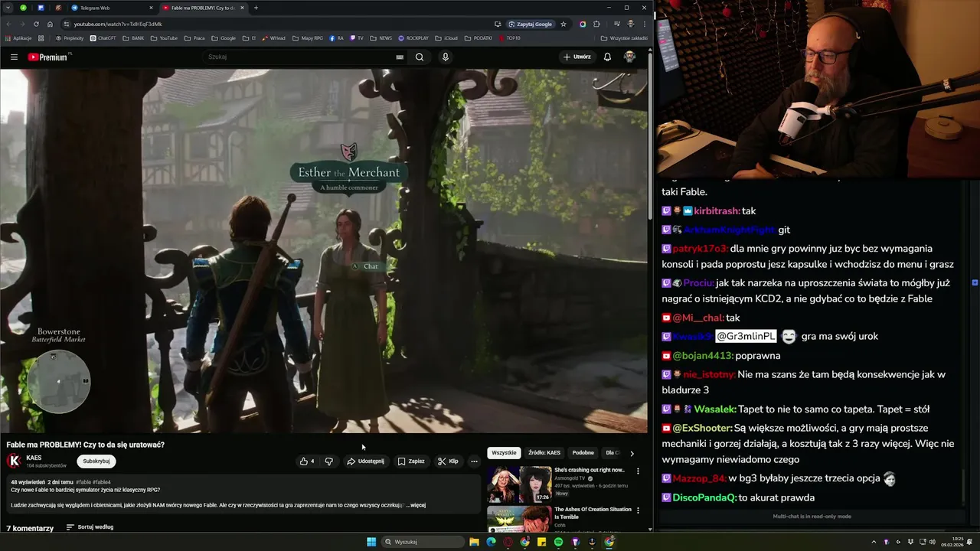Close the Telegram Web tab
Image resolution: width=980 pixels, height=551 pixels.
click(151, 8)
